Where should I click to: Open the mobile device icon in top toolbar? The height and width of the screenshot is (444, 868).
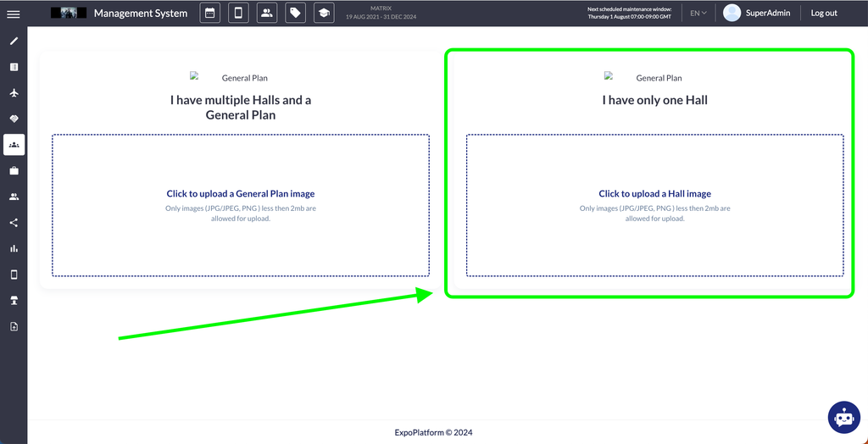click(x=238, y=14)
